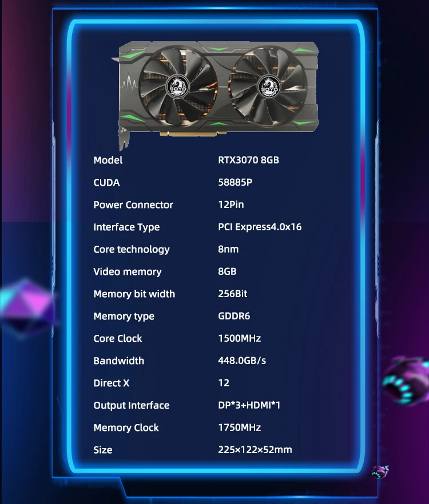Click the small purple robot icon bottom right

pyautogui.click(x=380, y=472)
